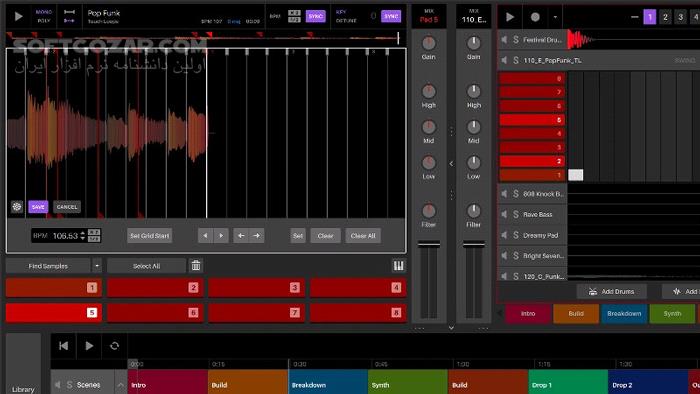Screen dimensions: 700x394
Task: Toggle song loop icon
Action: (114, 346)
